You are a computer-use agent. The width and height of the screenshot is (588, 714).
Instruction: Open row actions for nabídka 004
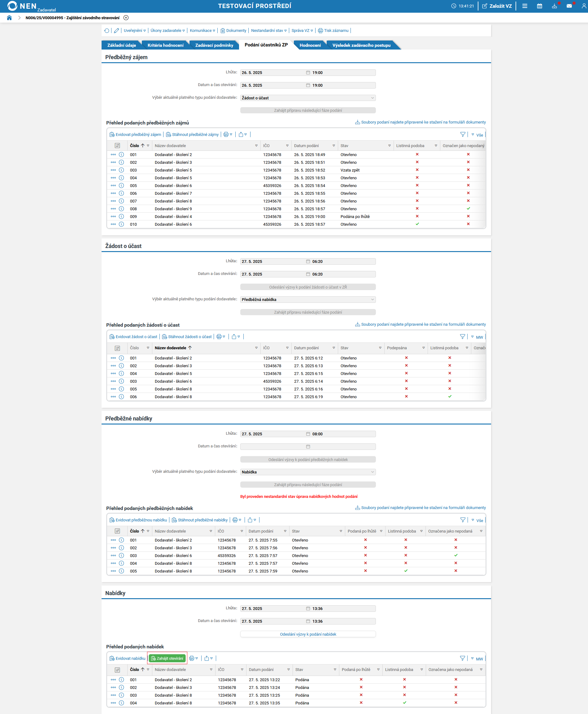coord(113,703)
